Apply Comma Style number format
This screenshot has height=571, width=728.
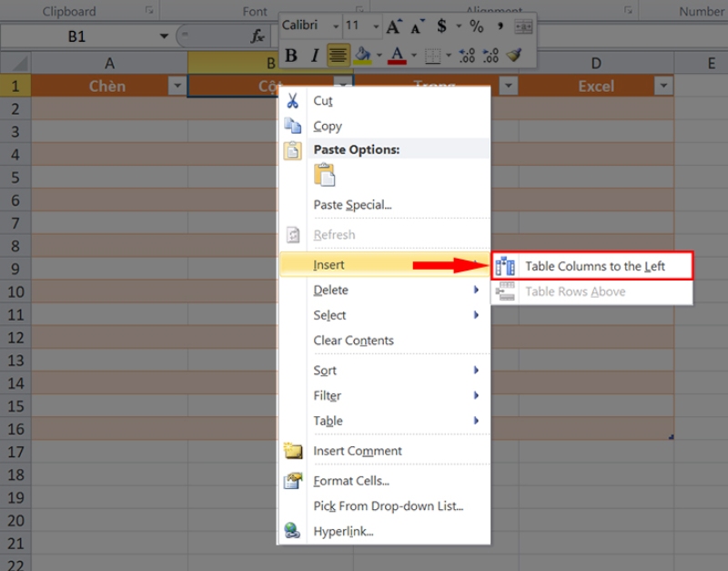[x=500, y=26]
